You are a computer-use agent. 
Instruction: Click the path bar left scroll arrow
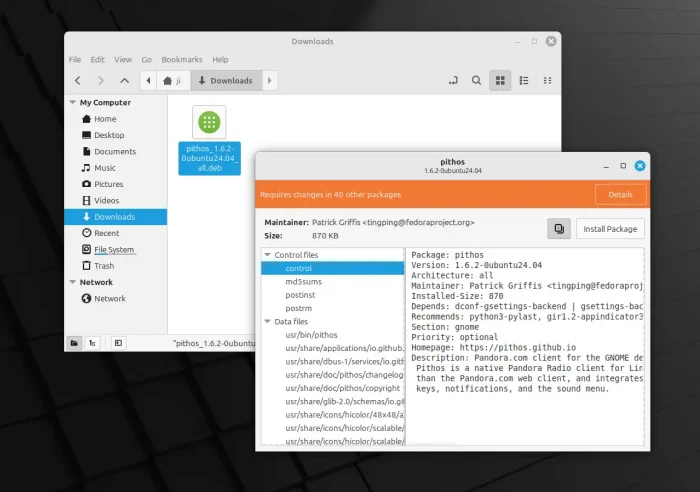coord(148,81)
